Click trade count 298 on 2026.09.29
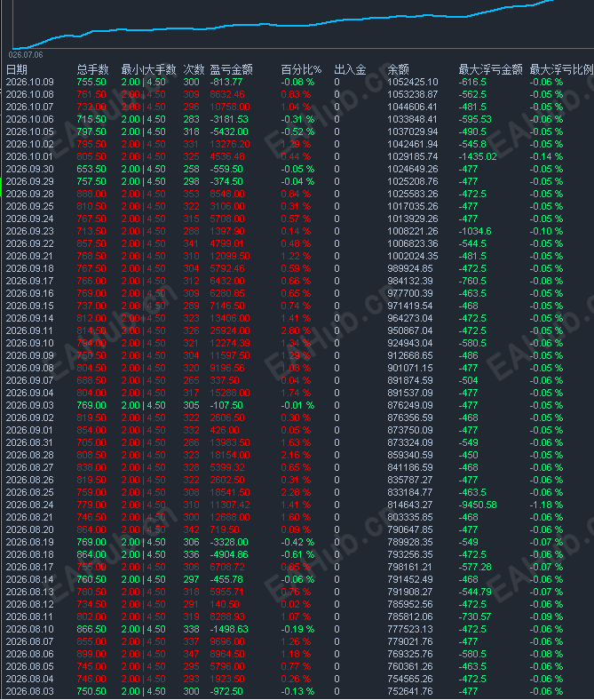Screen dimensions: 594x700 pos(192,182)
